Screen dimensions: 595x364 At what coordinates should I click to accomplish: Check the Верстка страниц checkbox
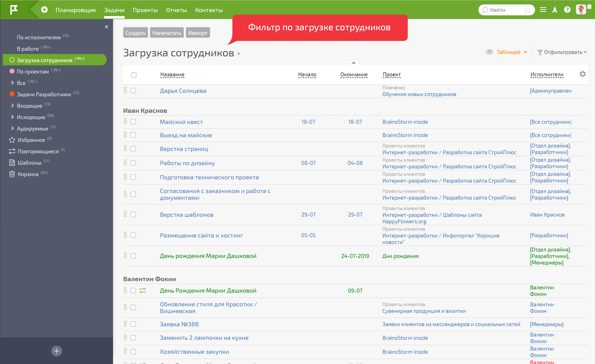pos(133,149)
